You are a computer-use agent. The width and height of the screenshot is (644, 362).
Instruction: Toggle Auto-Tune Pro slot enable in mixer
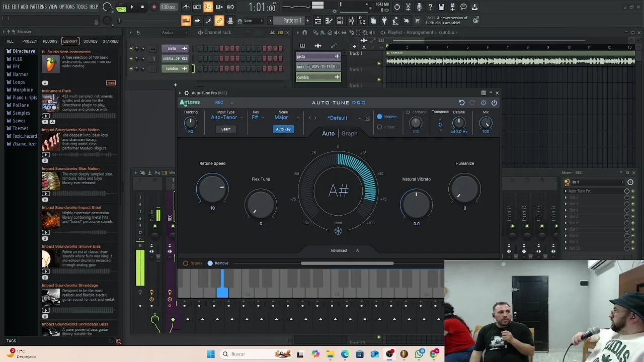[x=633, y=191]
